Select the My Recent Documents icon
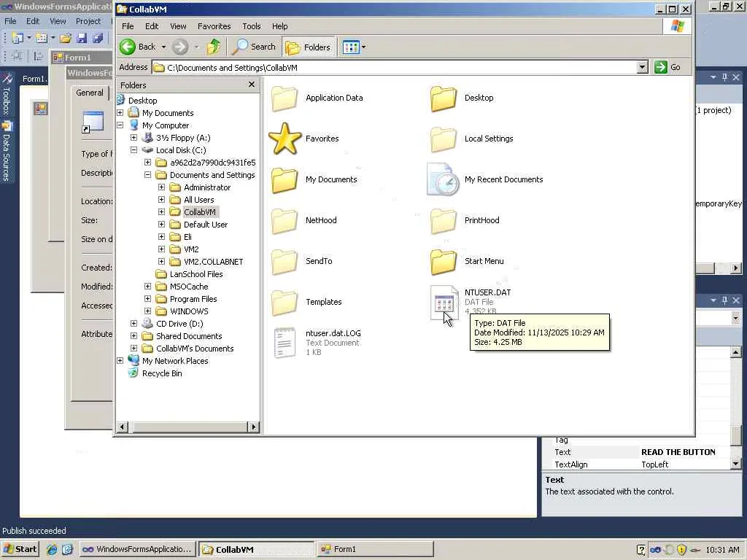This screenshot has height=560, width=747. 443,179
